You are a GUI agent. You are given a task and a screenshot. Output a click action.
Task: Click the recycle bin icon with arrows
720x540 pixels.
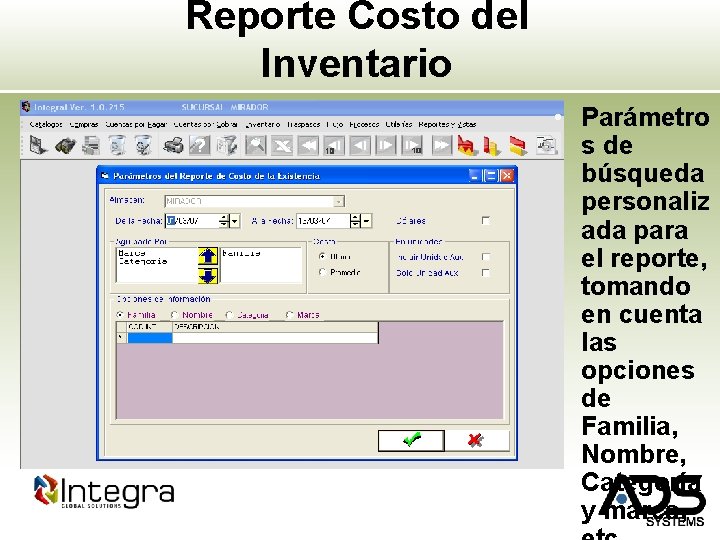pos(144,146)
